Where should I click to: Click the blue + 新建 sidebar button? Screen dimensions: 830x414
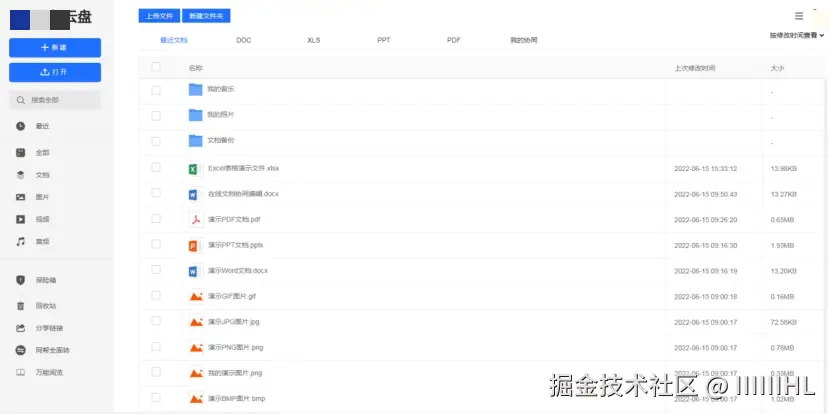click(55, 48)
